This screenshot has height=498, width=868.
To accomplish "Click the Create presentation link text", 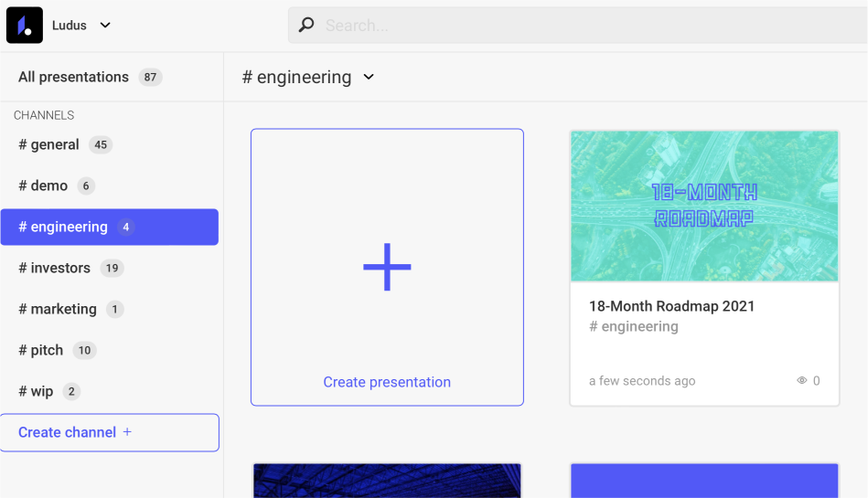I will click(387, 382).
